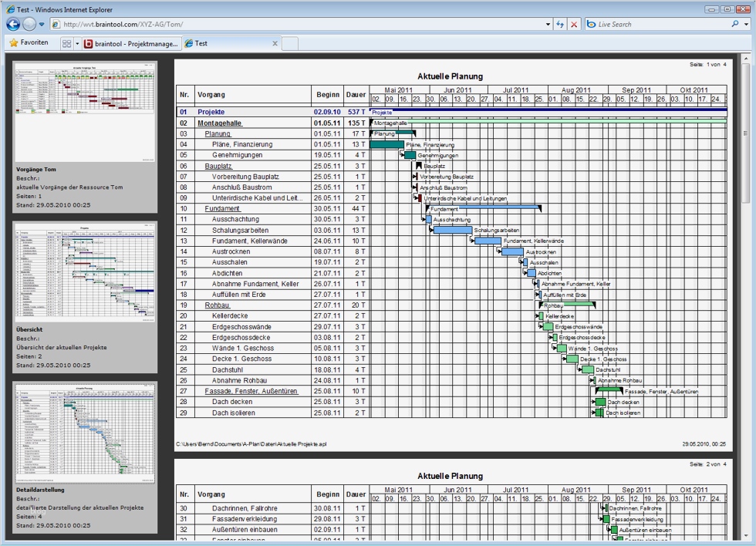Open a new blank tab

[x=290, y=43]
